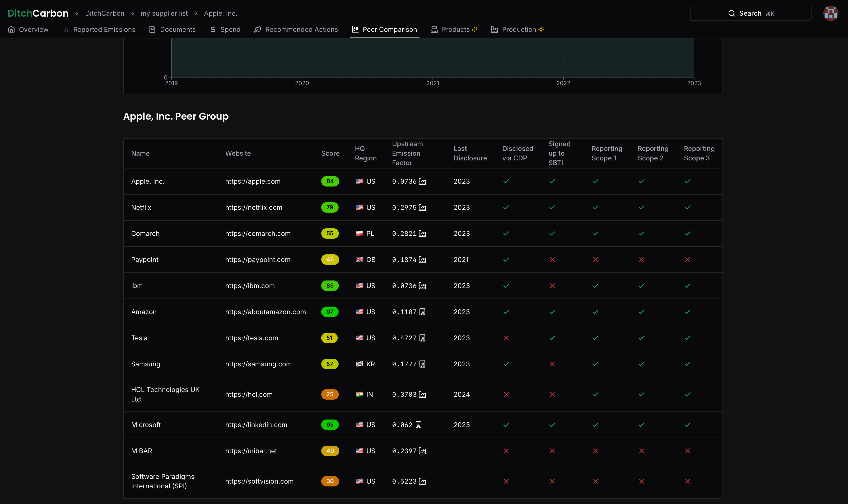Click the factory icon beside HCL's 0.3703
848x504 pixels.
pyautogui.click(x=422, y=395)
